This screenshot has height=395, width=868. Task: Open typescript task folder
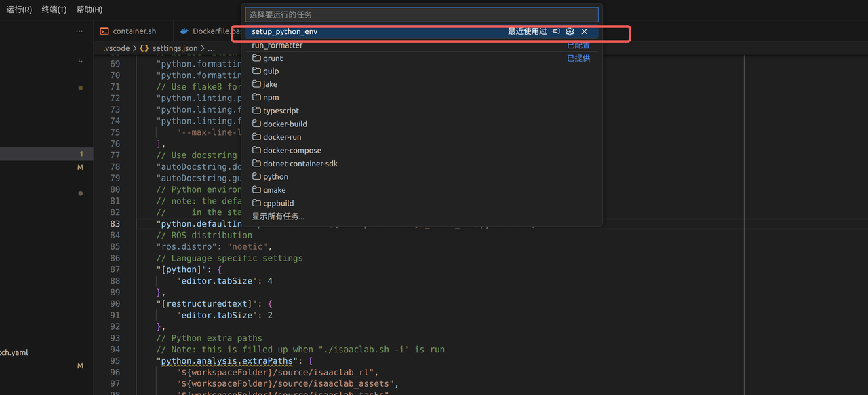click(422, 111)
